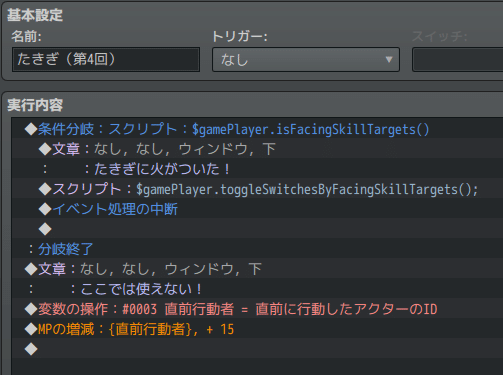503x375 pixels.
Task: Select the first 文章 command inside the branch
Action: [x=257, y=149]
